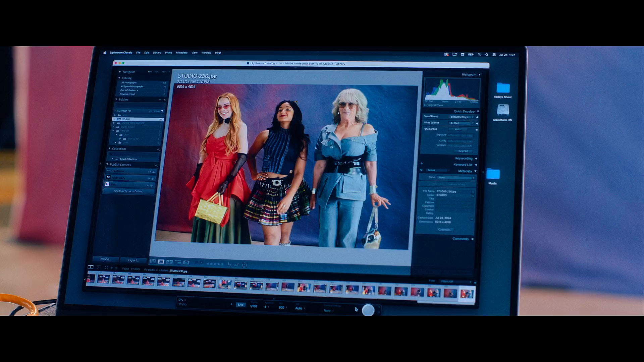Switch to Grid view icon

[153, 261]
